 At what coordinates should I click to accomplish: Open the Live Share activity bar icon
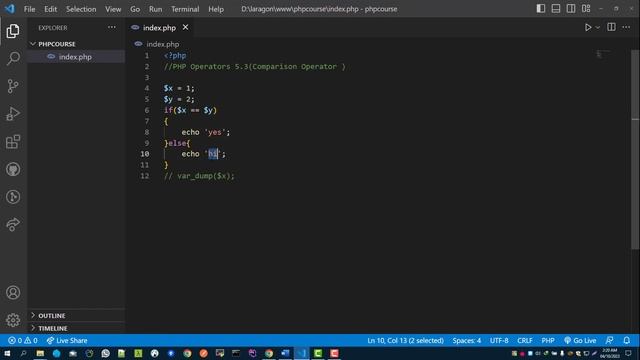pos(13,224)
